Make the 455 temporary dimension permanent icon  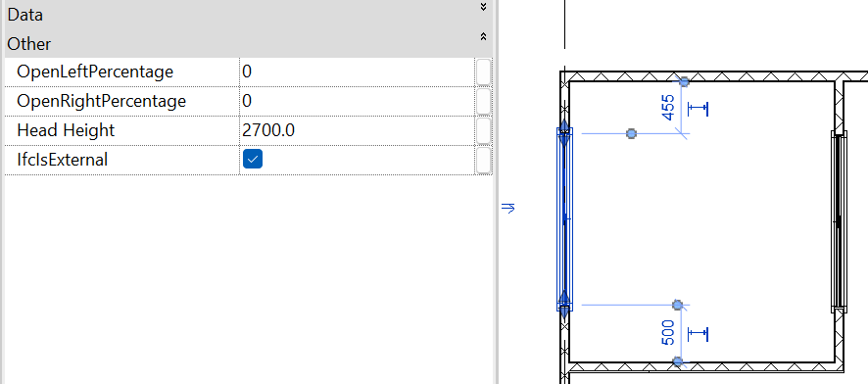[698, 109]
